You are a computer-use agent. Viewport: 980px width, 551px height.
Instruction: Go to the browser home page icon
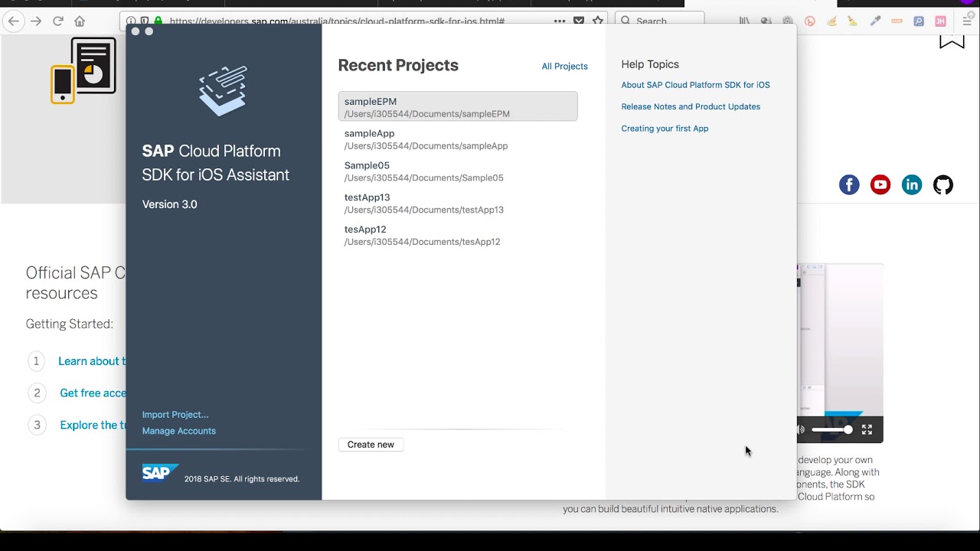click(80, 21)
